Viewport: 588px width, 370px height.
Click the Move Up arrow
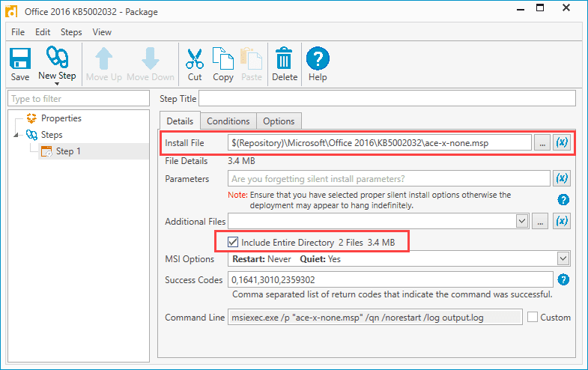[104, 58]
